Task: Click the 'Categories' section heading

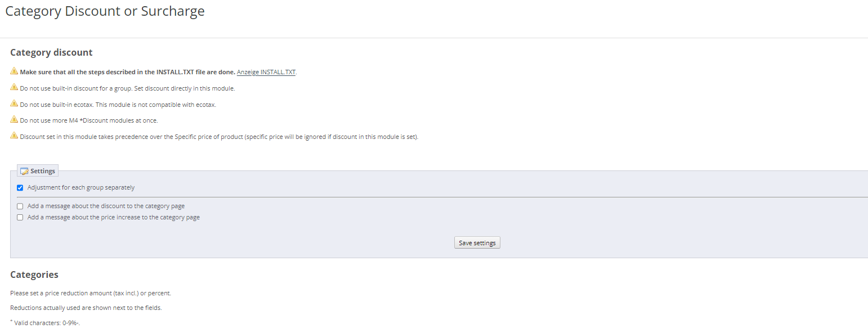Action: (x=34, y=274)
